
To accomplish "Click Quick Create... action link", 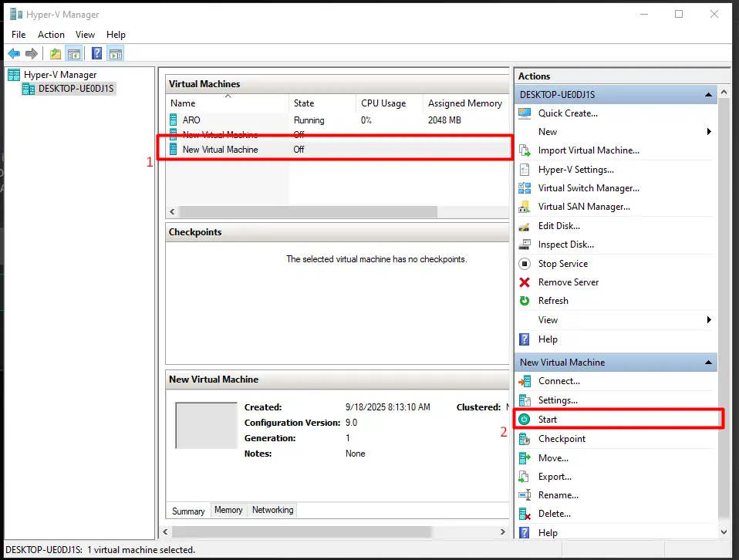I will pos(568,113).
